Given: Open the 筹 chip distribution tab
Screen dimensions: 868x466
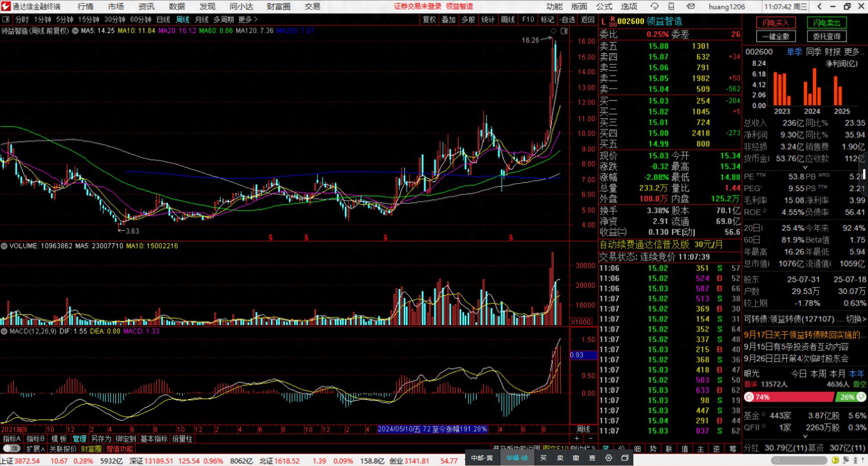Looking at the screenshot, I should pyautogui.click(x=733, y=449).
